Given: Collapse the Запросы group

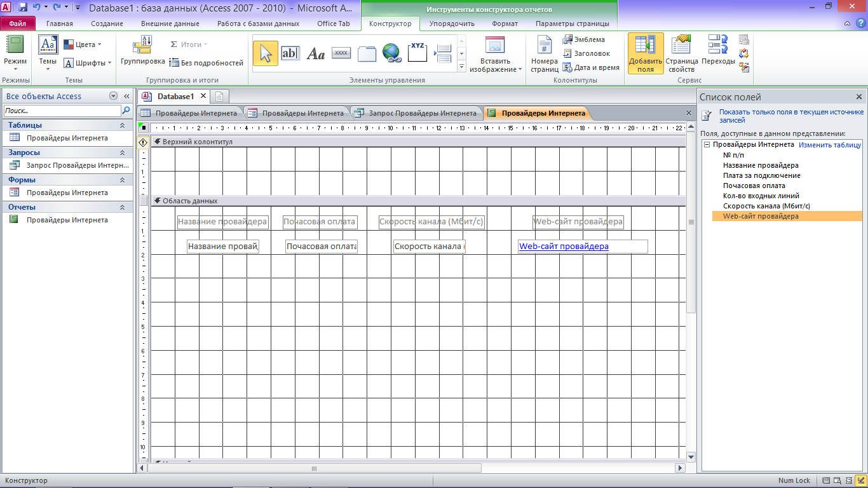Looking at the screenshot, I should (67, 152).
